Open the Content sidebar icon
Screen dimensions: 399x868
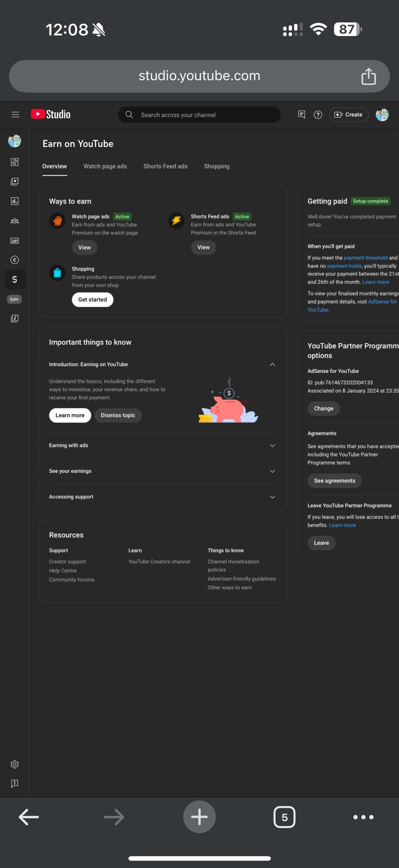click(15, 181)
